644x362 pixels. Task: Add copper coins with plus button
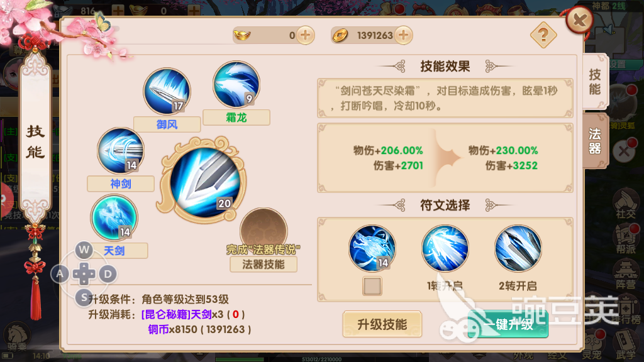coord(404,35)
